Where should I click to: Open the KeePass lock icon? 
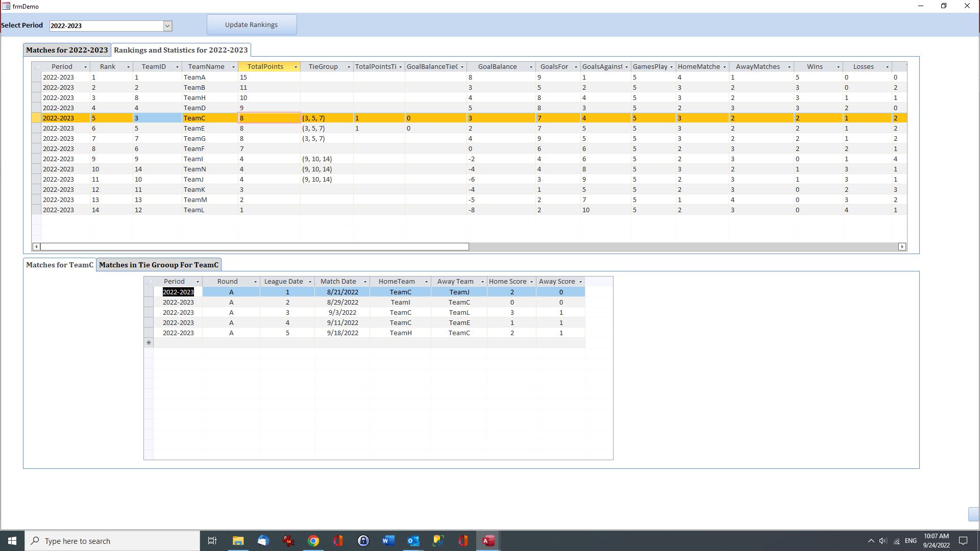pos(363,541)
